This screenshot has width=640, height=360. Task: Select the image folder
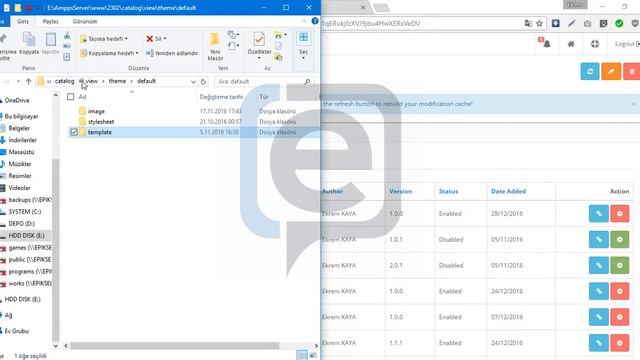click(96, 111)
